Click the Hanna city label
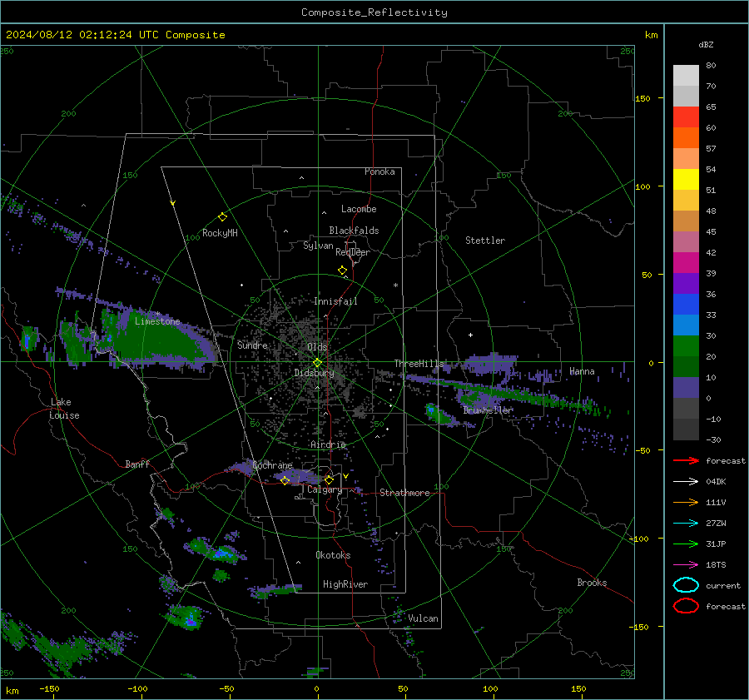749x700 pixels. pos(582,371)
